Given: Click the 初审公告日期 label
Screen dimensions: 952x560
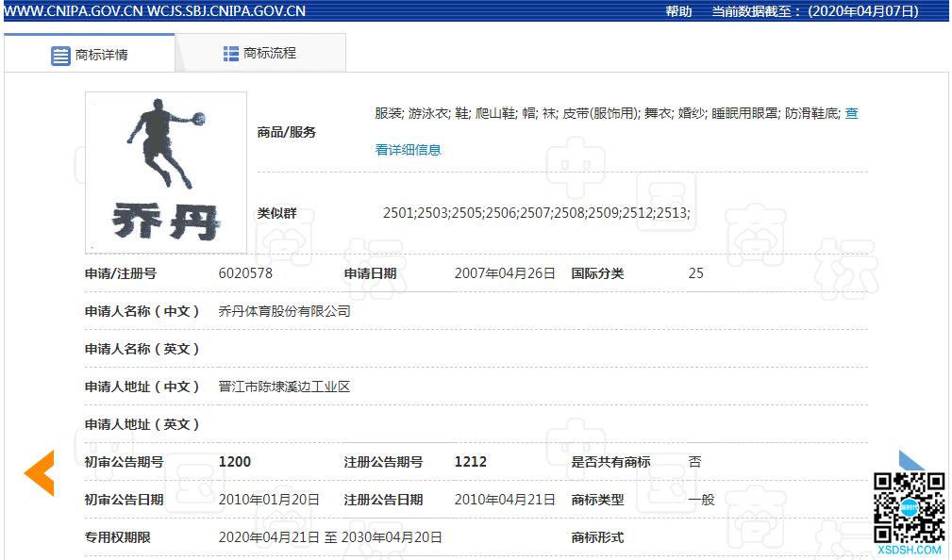Looking at the screenshot, I should coord(125,500).
